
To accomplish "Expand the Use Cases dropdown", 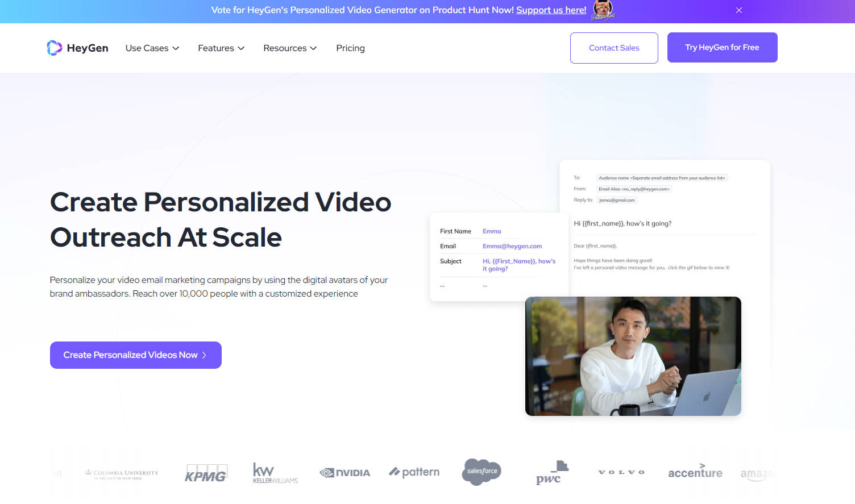I will click(152, 48).
